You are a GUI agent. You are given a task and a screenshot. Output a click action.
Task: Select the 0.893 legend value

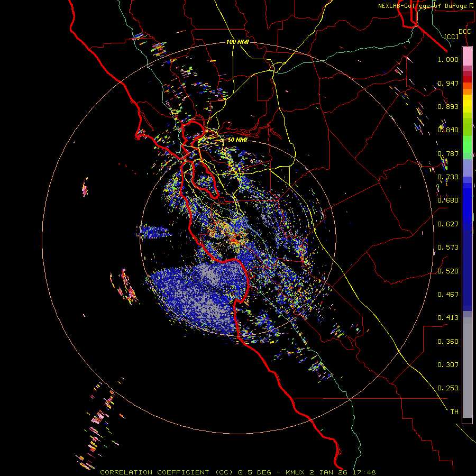click(x=448, y=106)
